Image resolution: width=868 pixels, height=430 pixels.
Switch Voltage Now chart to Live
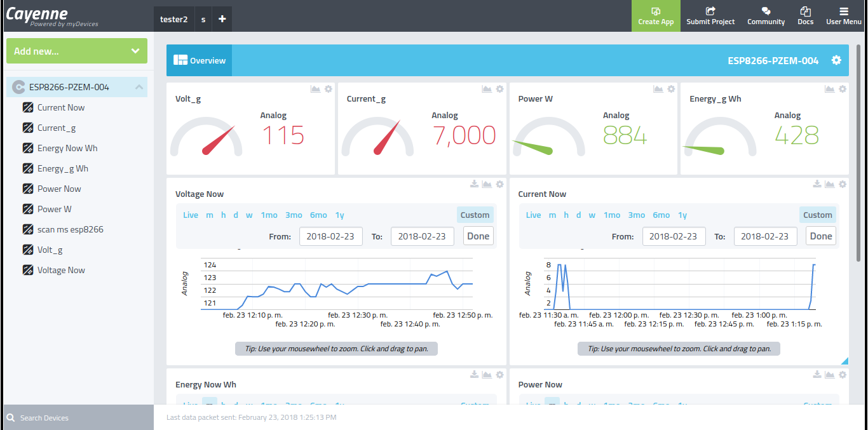[x=191, y=215]
